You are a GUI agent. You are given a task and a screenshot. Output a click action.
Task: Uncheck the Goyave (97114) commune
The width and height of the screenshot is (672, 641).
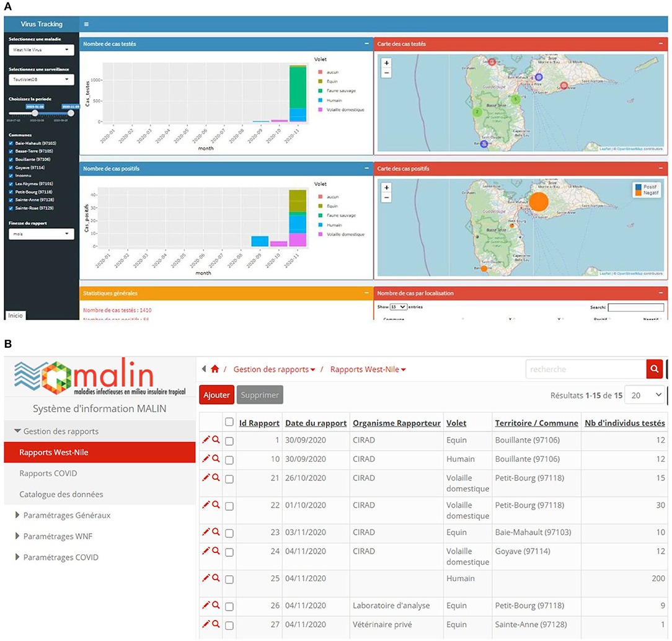coord(11,167)
